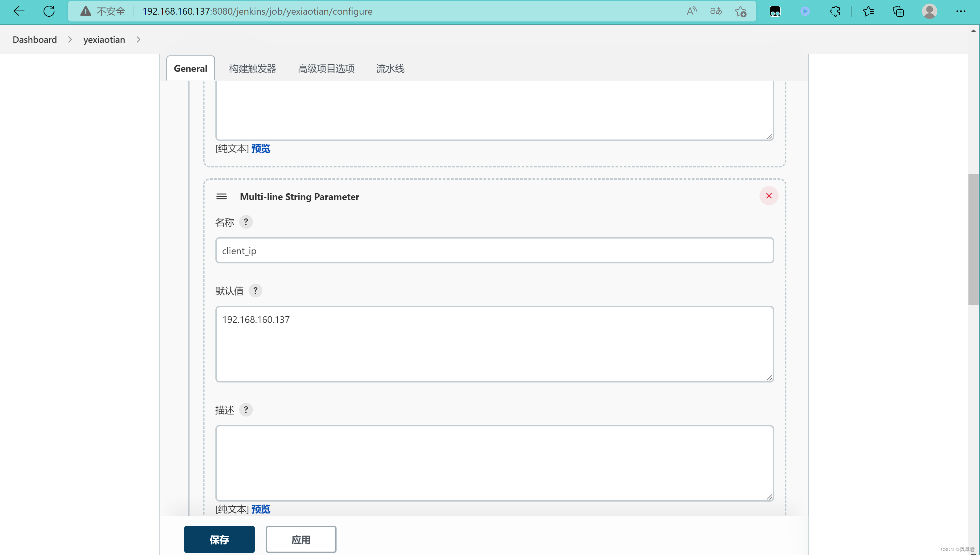
Task: Expand the chevron after yexiaotian breadcrumb
Action: pyautogui.click(x=138, y=39)
